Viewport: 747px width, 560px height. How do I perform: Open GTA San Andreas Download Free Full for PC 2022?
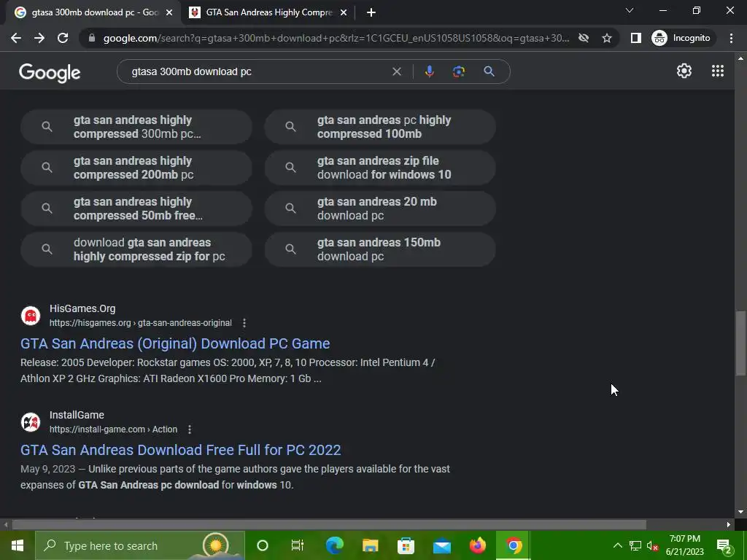click(x=181, y=450)
